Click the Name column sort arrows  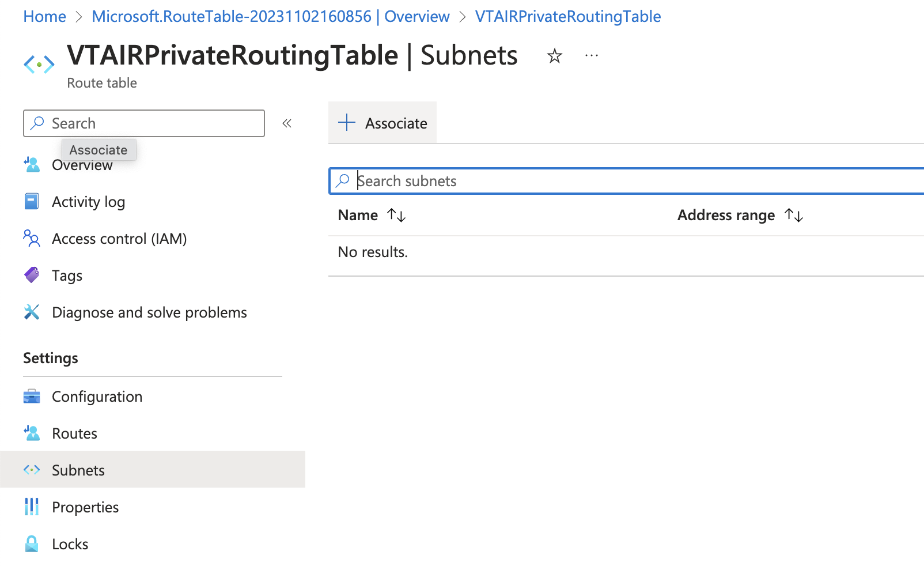point(396,215)
